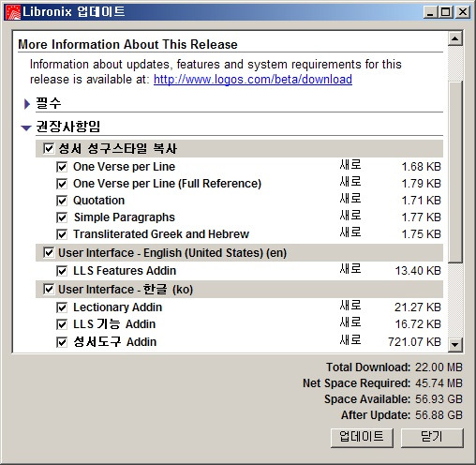Click 'More Information About This Release' heading
This screenshot has width=476, height=465.
[127, 45]
